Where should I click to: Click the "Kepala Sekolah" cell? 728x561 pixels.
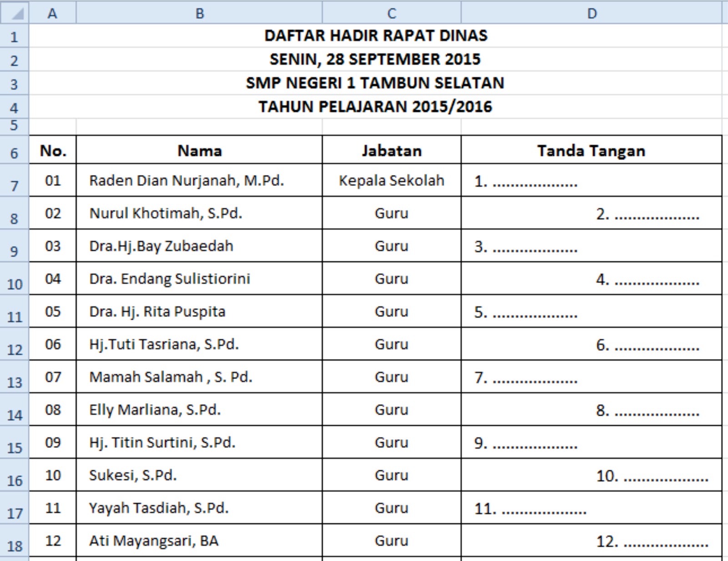[391, 180]
